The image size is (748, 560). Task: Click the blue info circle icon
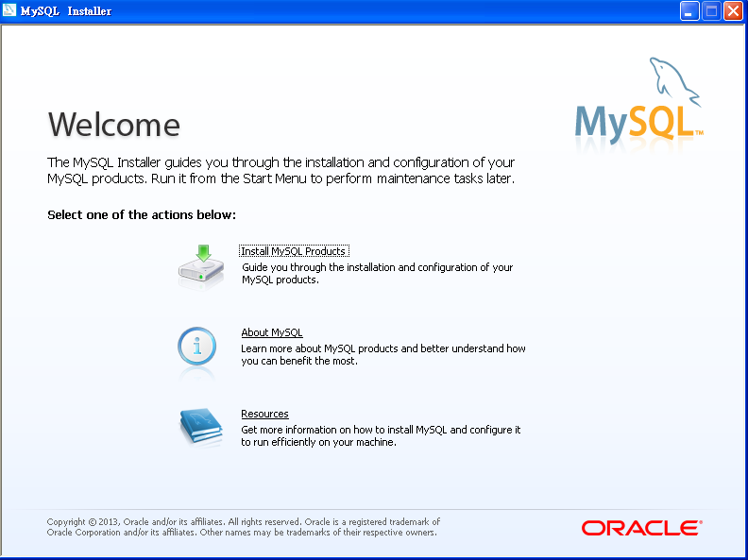tap(197, 346)
